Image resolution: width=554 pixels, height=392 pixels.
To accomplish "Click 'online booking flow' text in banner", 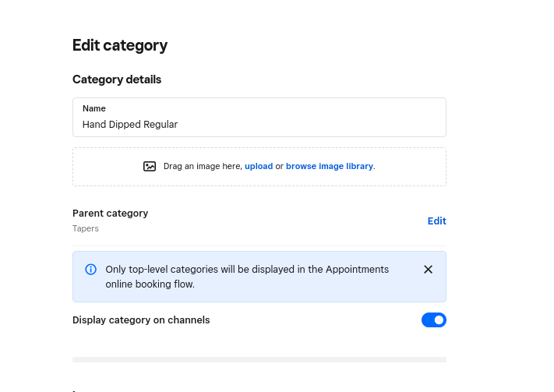I will tap(150, 284).
